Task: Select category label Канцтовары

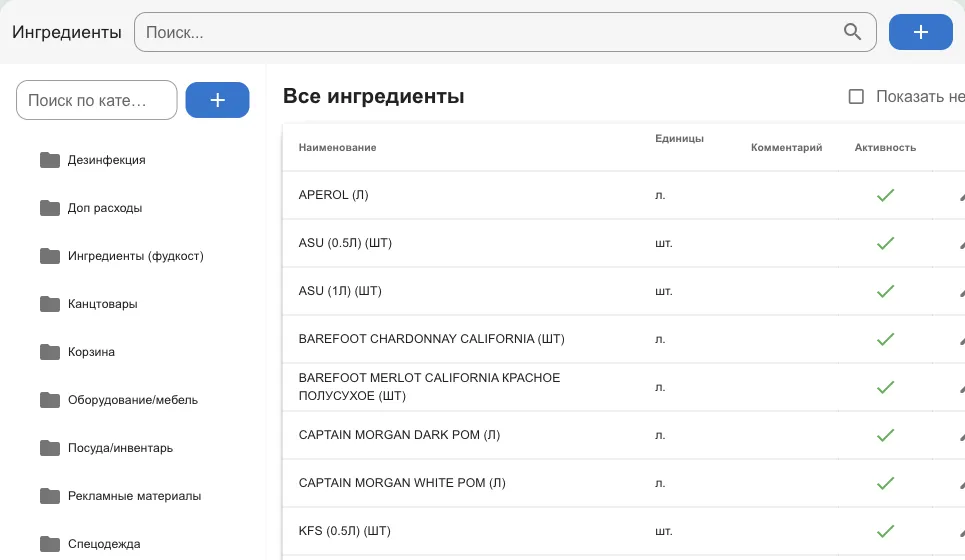Action: point(102,304)
